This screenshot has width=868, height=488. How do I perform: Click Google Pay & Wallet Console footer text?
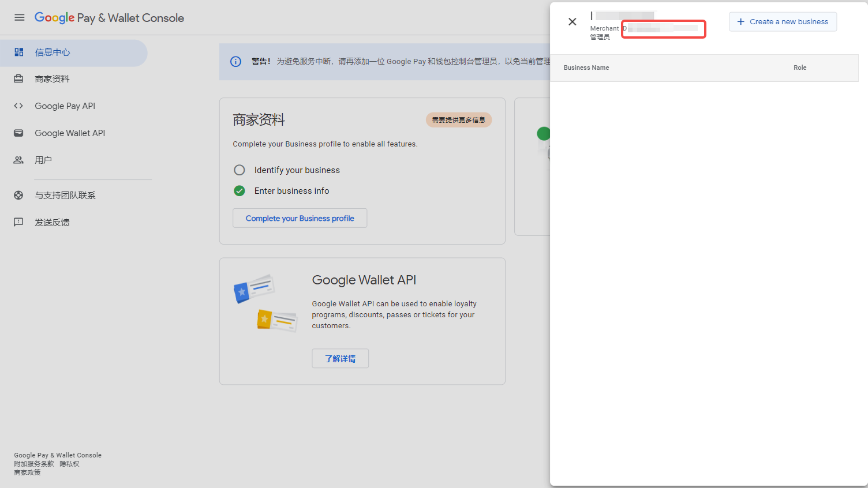tap(58, 455)
